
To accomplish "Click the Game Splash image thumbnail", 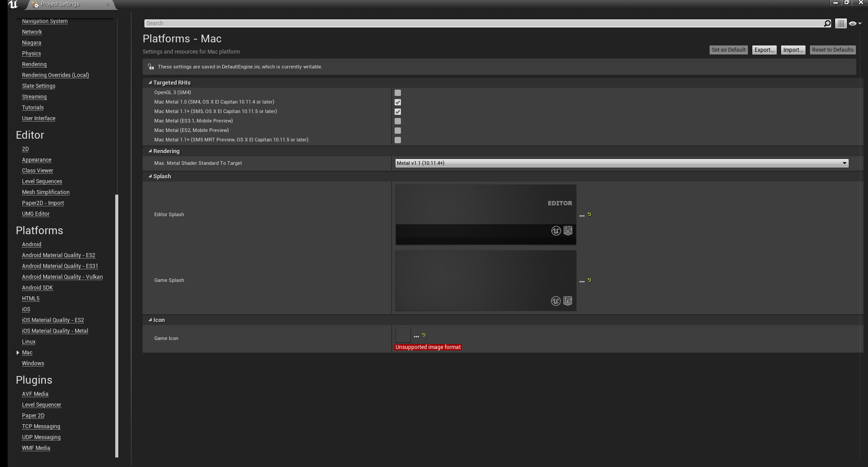I will (x=486, y=280).
